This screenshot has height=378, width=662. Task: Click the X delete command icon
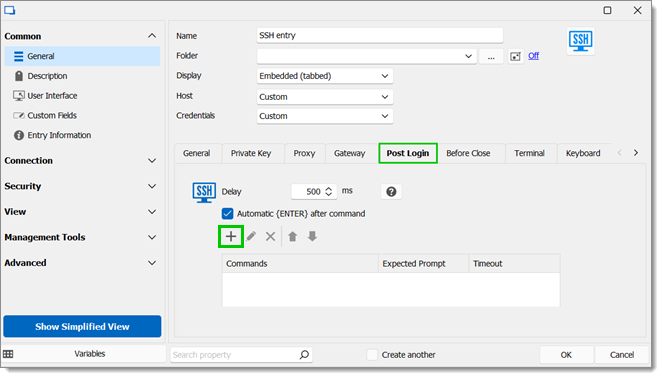coord(270,237)
